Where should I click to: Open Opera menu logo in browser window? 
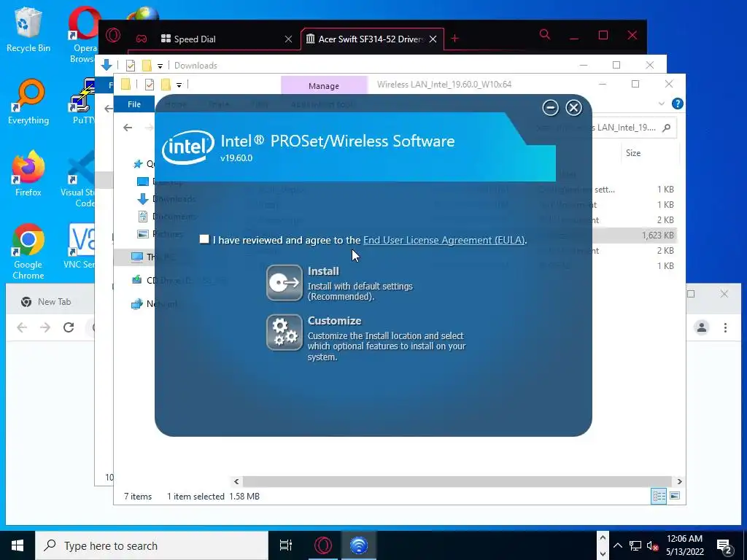pyautogui.click(x=113, y=36)
